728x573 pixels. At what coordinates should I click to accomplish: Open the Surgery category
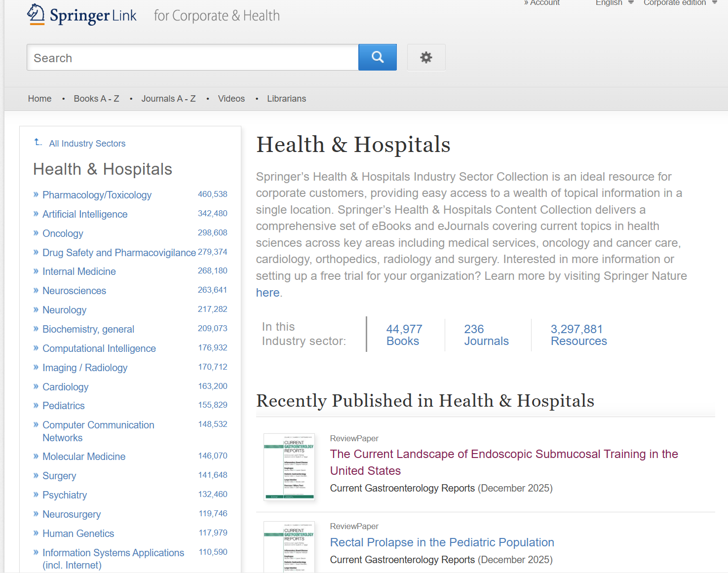[59, 476]
